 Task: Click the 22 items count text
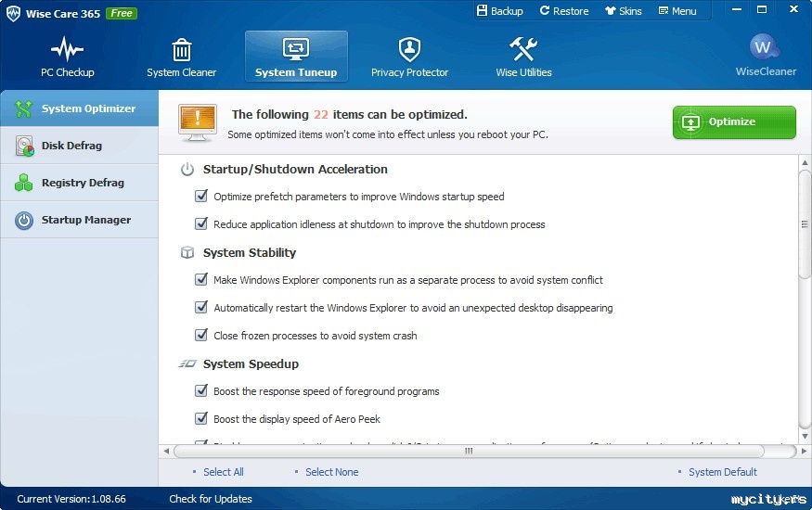point(321,114)
